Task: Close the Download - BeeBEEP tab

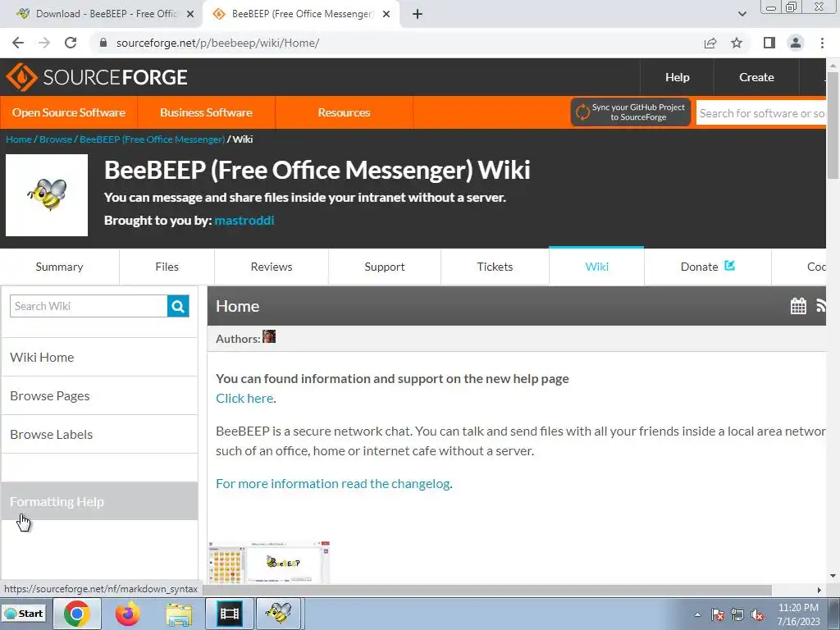Action: (x=190, y=14)
